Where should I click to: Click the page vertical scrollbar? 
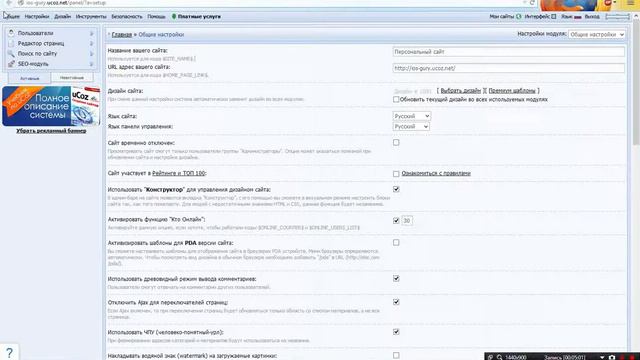pos(636,82)
